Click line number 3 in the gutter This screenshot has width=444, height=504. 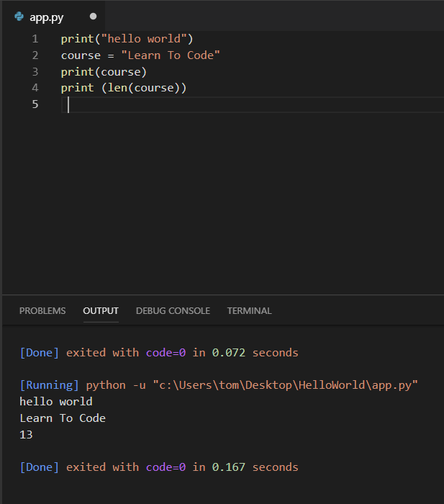pos(35,71)
